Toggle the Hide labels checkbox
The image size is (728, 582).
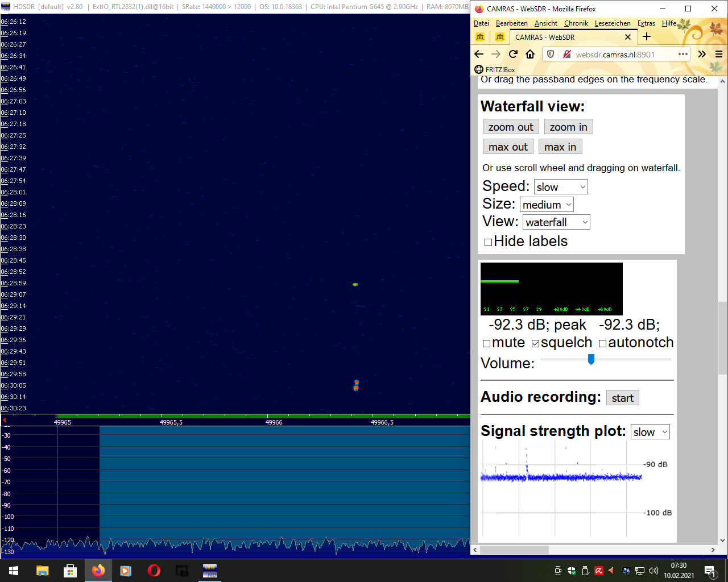point(488,242)
